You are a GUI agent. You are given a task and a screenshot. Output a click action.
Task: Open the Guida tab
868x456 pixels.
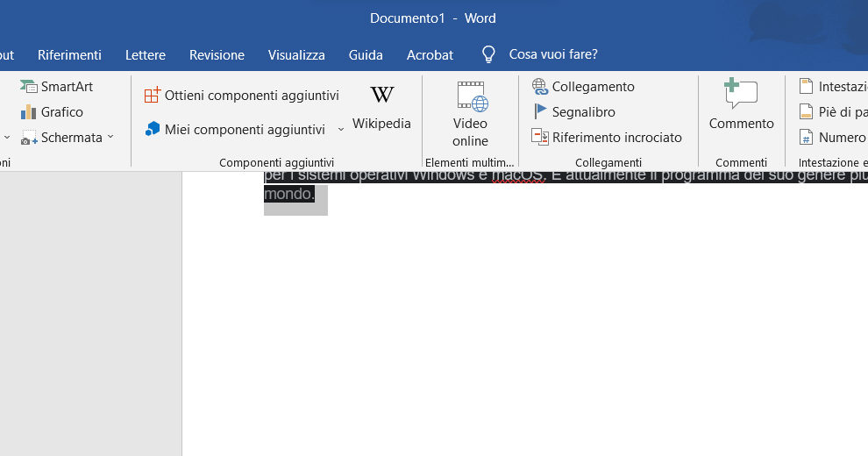tap(366, 54)
